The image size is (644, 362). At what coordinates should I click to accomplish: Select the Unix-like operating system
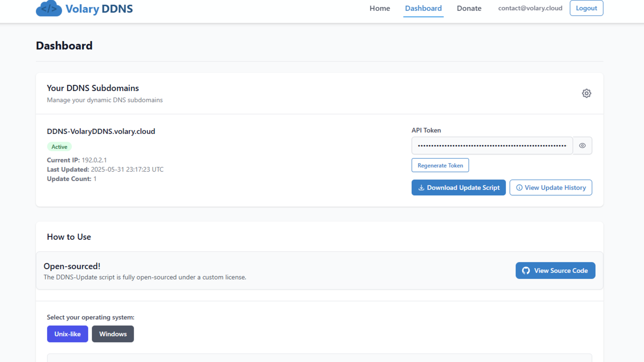pyautogui.click(x=67, y=334)
